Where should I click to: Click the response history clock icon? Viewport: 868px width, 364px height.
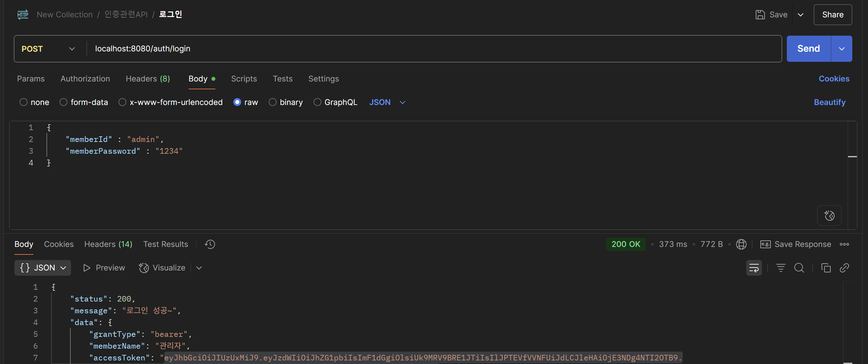coord(209,244)
